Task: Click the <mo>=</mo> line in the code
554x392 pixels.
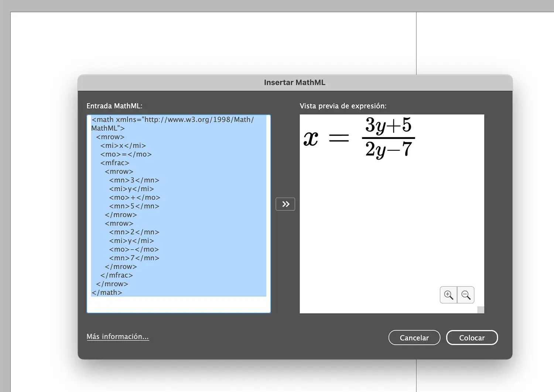Action: pyautogui.click(x=126, y=154)
